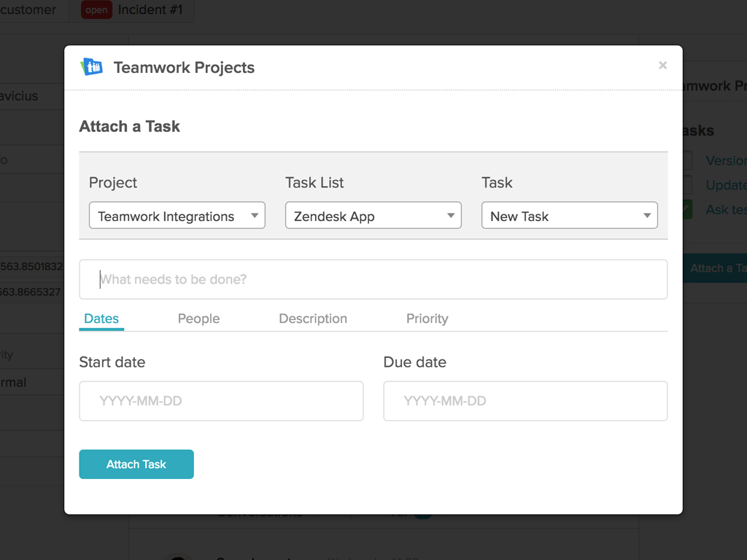747x560 pixels.
Task: Click the Start date input box
Action: click(x=221, y=401)
